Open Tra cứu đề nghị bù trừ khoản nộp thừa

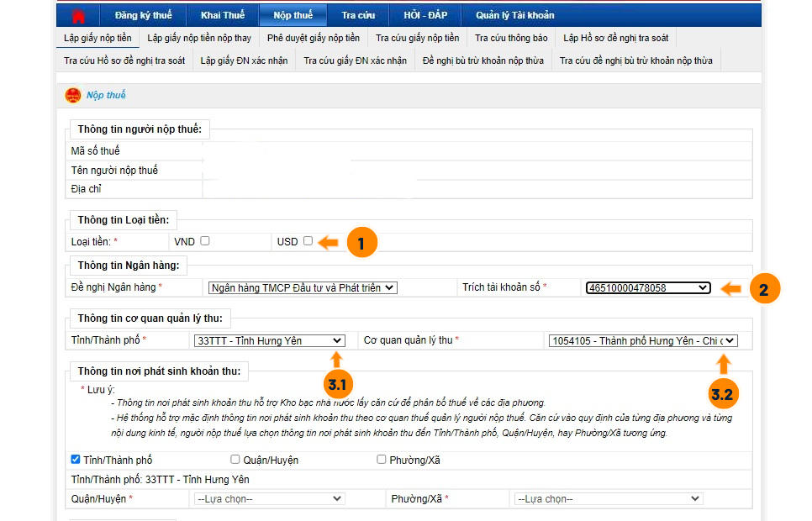click(x=636, y=61)
